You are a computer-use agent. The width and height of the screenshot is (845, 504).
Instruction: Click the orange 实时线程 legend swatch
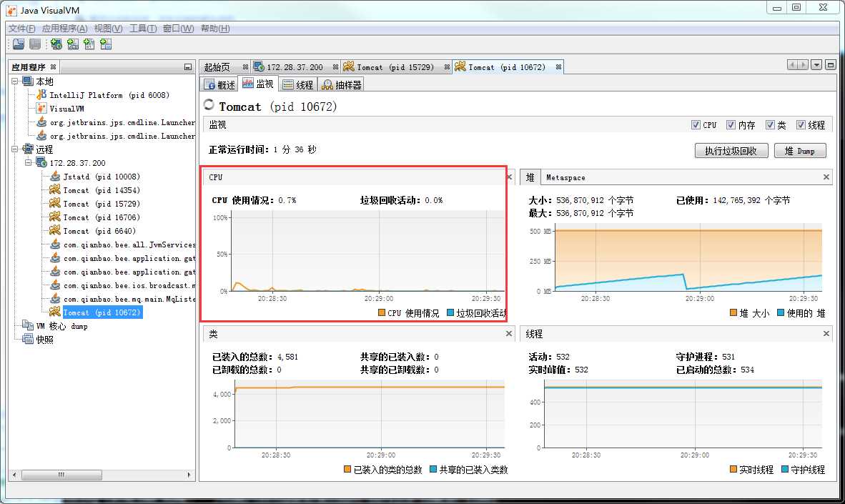click(733, 469)
